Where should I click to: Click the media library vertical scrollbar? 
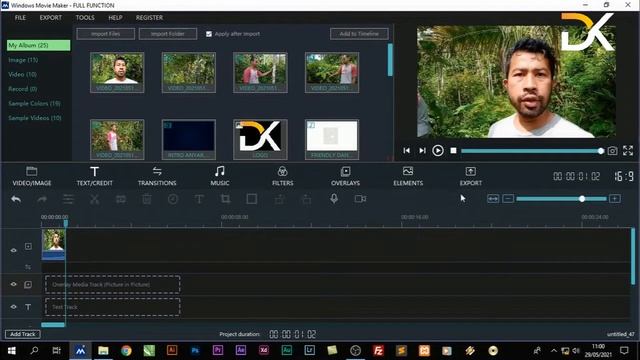click(x=390, y=60)
